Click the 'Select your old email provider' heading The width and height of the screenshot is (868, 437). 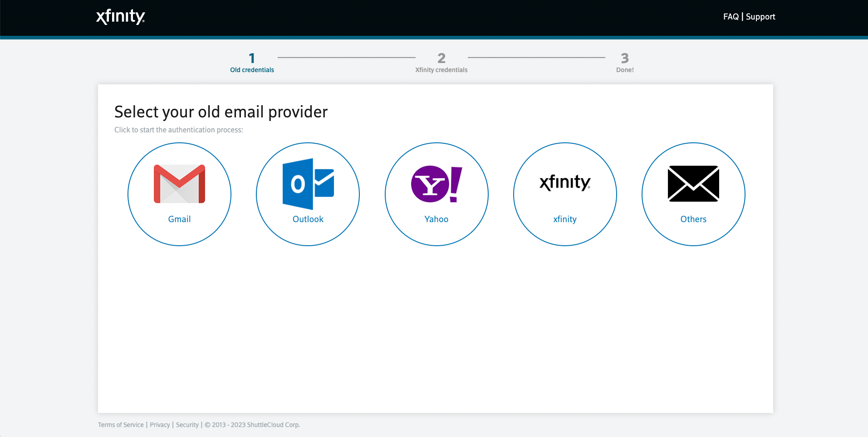click(221, 112)
